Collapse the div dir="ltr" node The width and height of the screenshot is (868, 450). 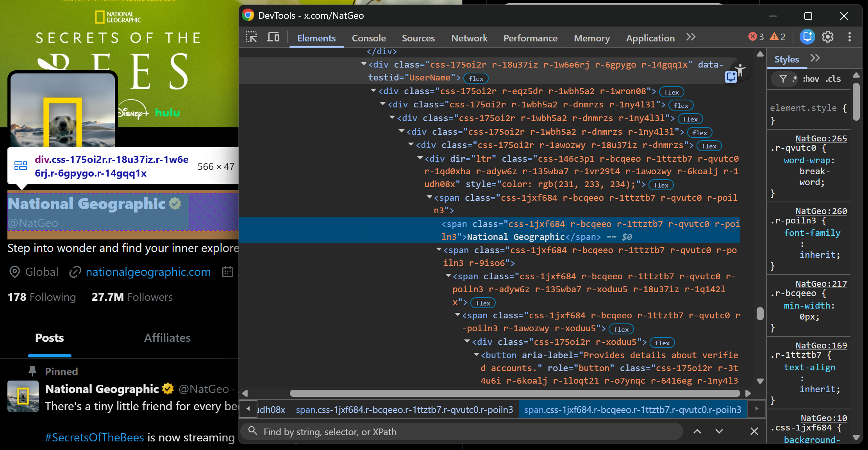[x=420, y=158]
